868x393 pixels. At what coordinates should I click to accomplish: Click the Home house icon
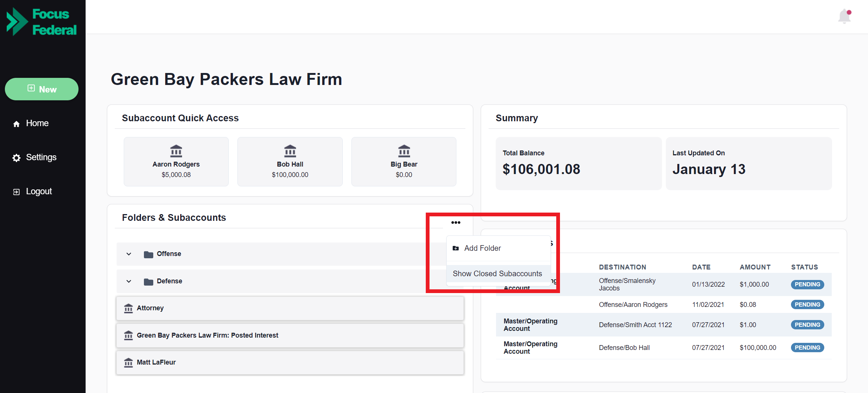coord(16,124)
